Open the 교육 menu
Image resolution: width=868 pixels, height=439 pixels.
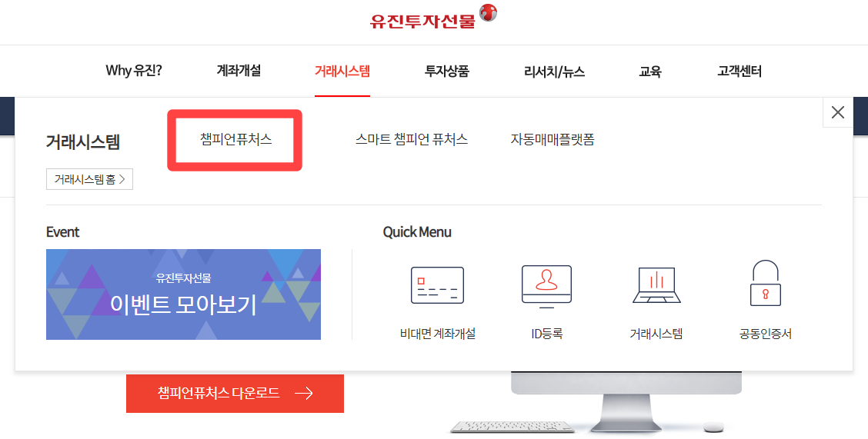(650, 72)
